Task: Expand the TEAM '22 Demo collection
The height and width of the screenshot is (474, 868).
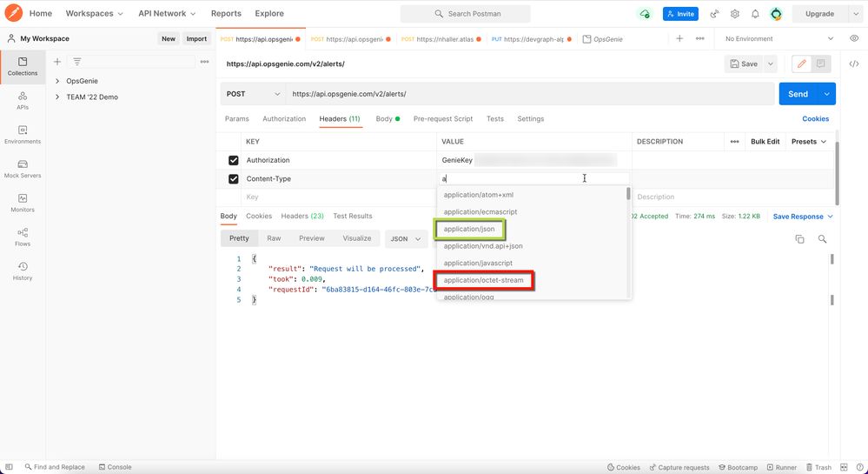Action: tap(57, 97)
